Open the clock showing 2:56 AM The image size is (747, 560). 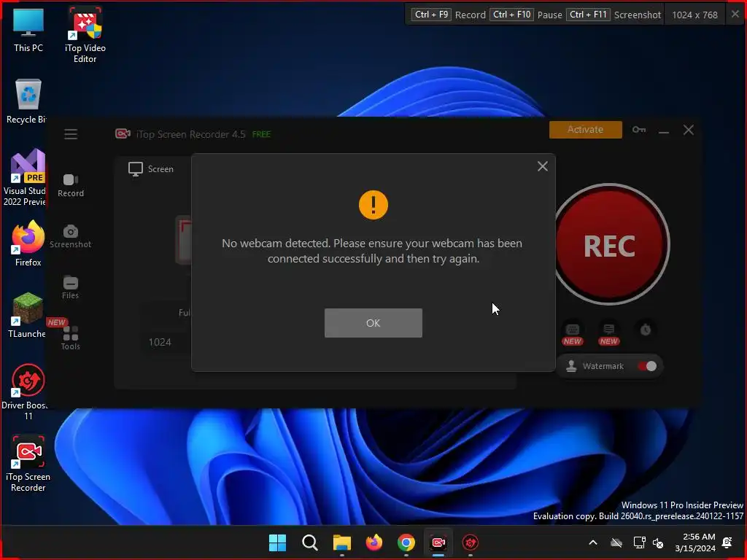(x=695, y=542)
